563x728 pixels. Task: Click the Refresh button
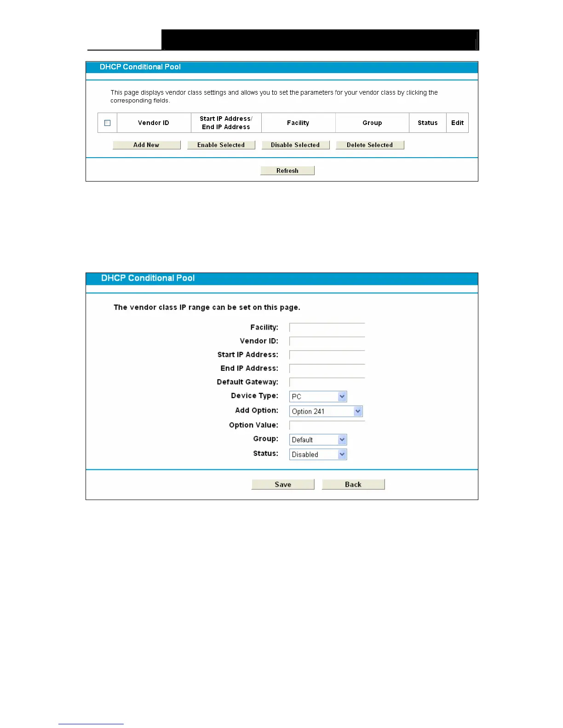[x=287, y=171]
